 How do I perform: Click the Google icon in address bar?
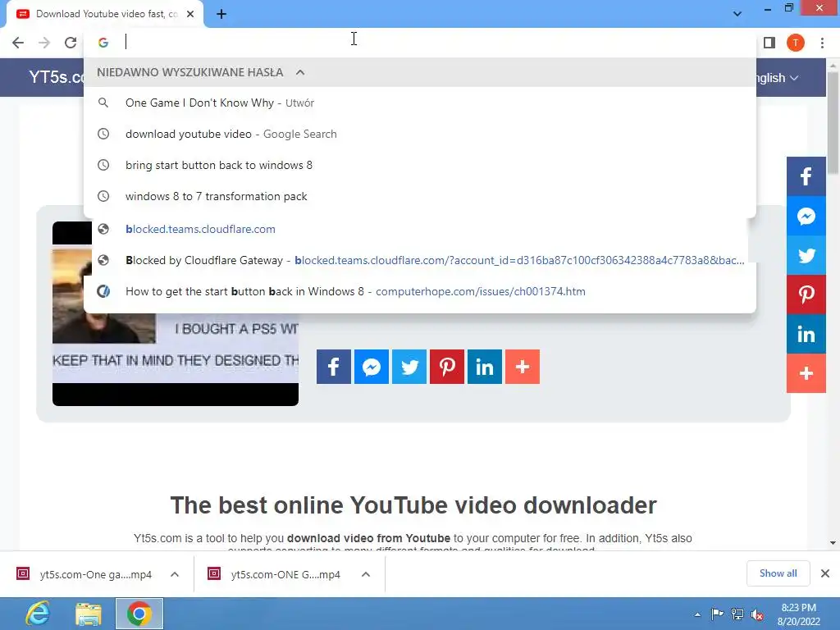click(x=103, y=43)
